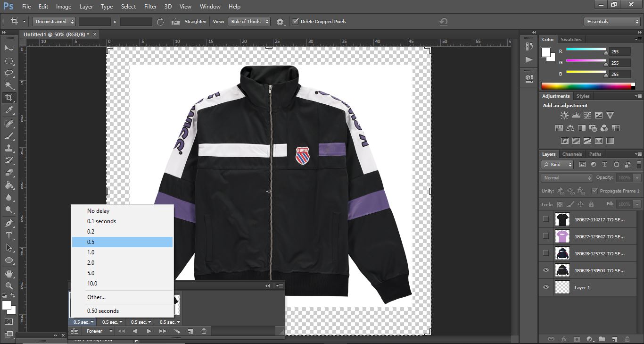Uncheck Delete Cropped Pixels checkbox

point(296,22)
